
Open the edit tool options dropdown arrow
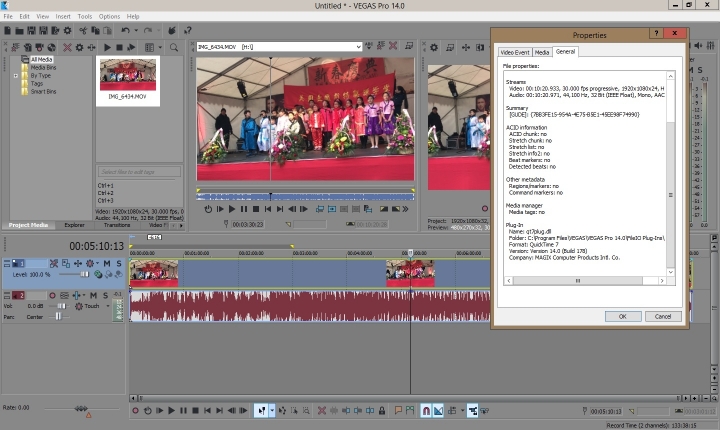click(x=272, y=411)
